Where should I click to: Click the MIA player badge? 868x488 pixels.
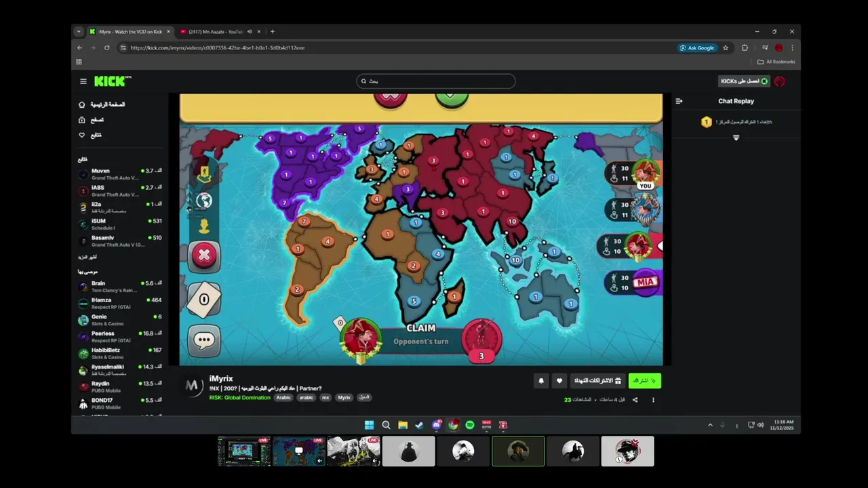(x=645, y=283)
